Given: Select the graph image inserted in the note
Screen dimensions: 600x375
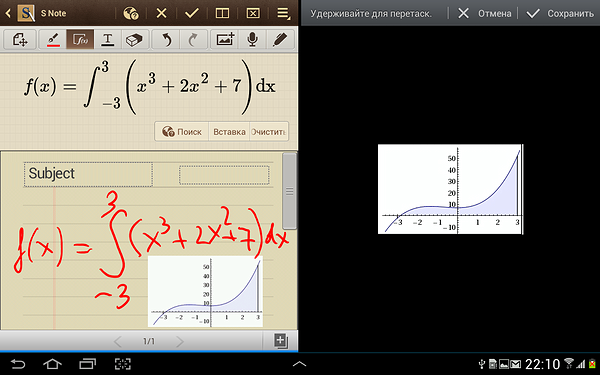Looking at the screenshot, I should pos(205,292).
